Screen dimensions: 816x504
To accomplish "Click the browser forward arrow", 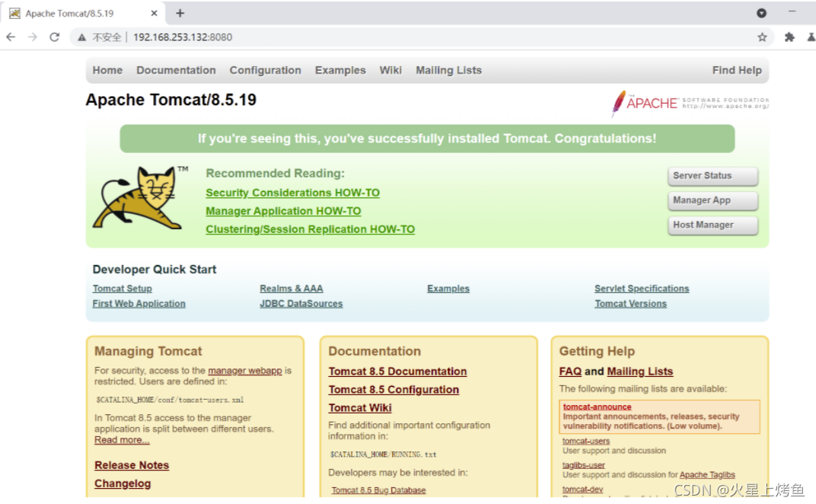I will click(32, 37).
